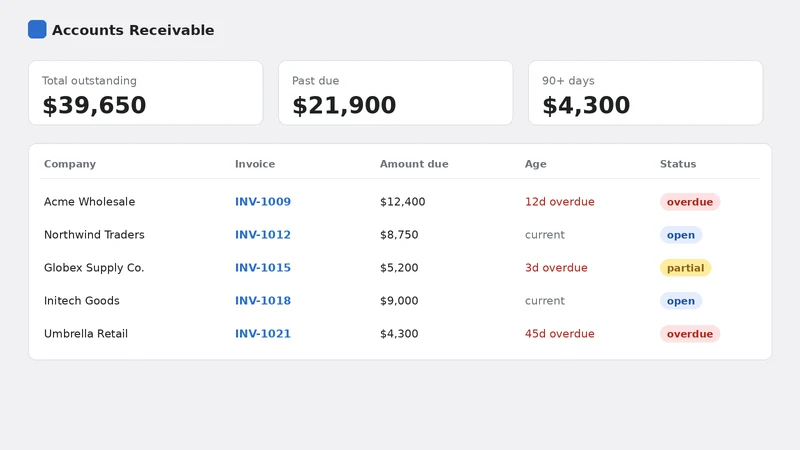Click the open badge for Initech Goods
The image size is (800, 450).
(681, 301)
